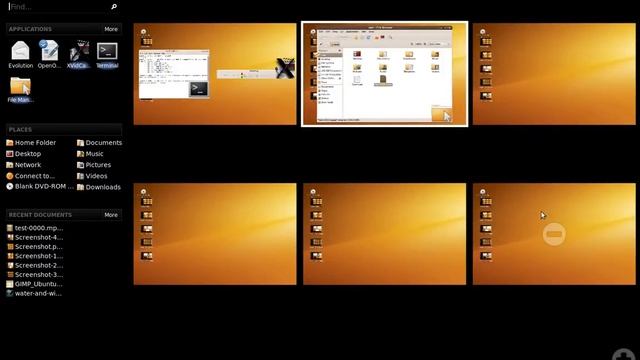Image resolution: width=640 pixels, height=360 pixels.
Task: Open the OpenOffice application icon
Action: click(49, 54)
